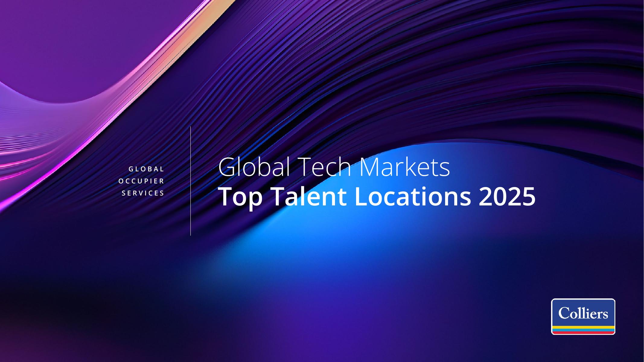This screenshot has width=644, height=362.
Task: Click the red stripe under Colliers logo
Action: (x=583, y=332)
